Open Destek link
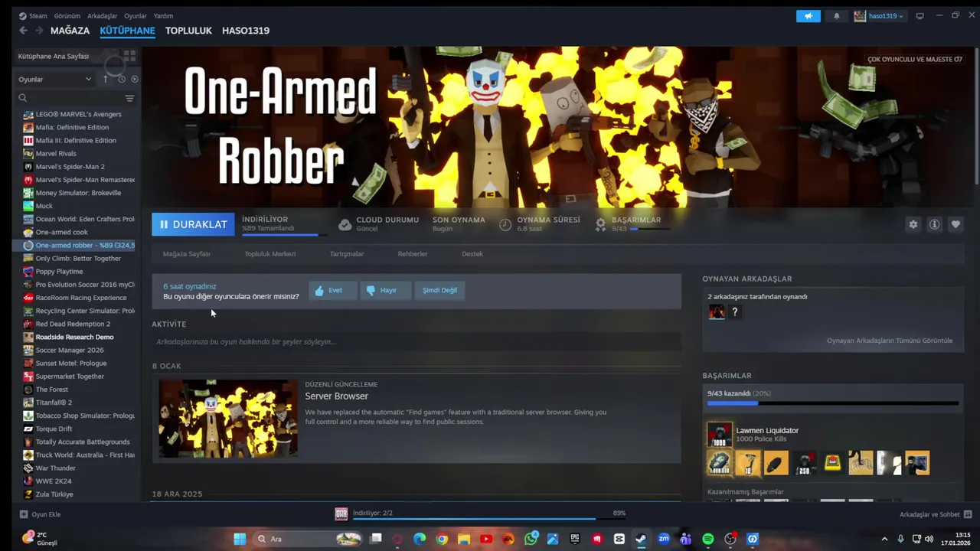The image size is (980, 551). pos(472,253)
